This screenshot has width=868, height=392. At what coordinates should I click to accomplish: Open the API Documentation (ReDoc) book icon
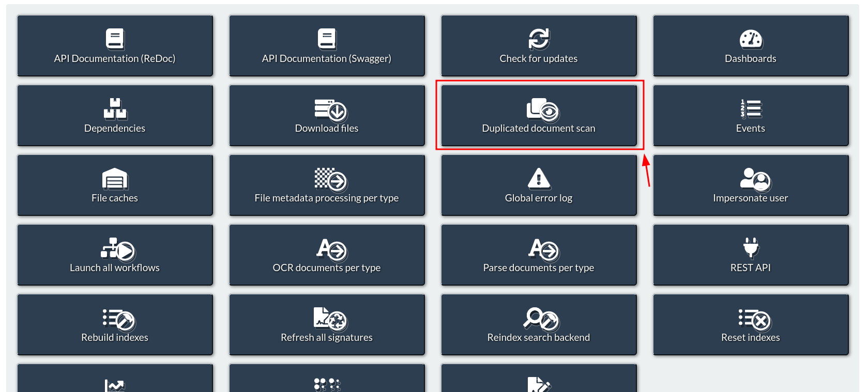pos(115,39)
